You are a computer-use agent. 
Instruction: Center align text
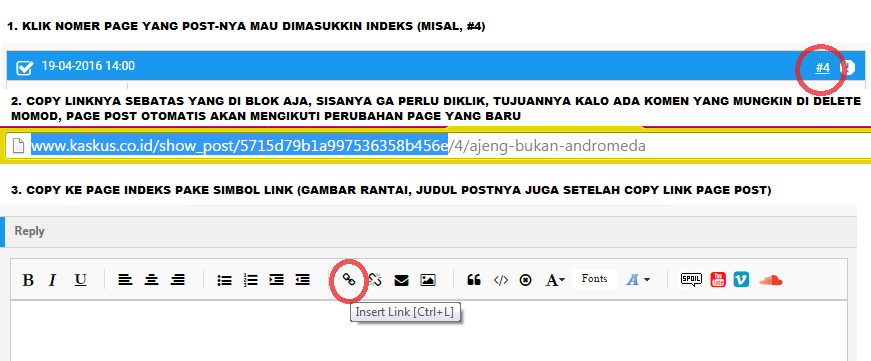coord(151,280)
